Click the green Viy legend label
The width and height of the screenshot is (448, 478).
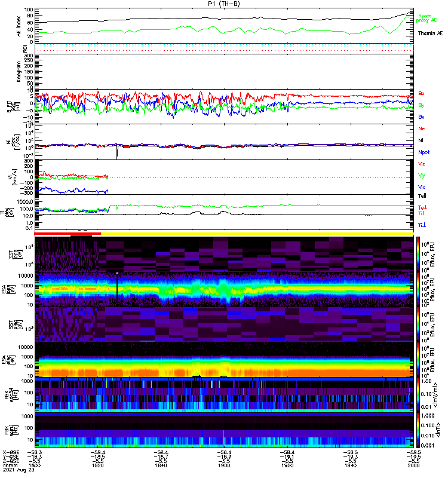tap(421, 176)
